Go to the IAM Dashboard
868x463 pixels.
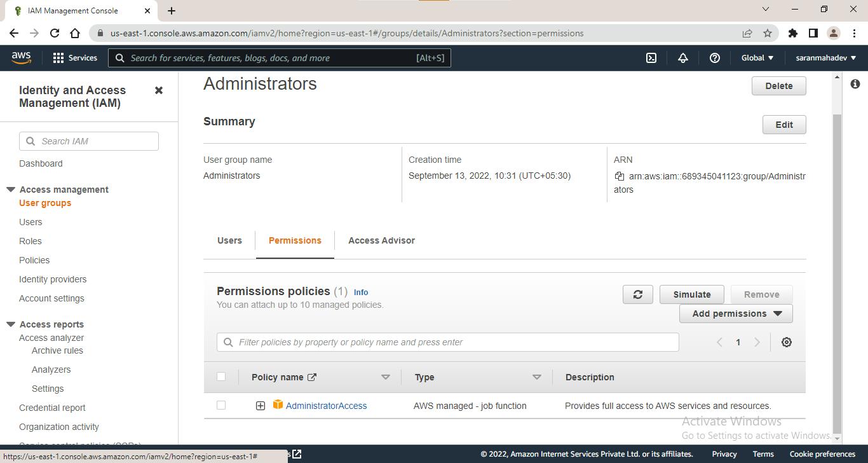pyautogui.click(x=41, y=163)
